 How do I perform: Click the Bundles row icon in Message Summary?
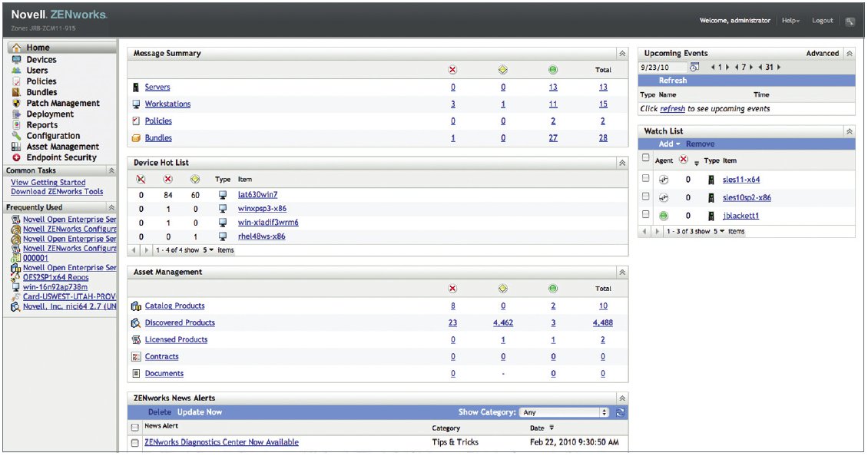[136, 137]
